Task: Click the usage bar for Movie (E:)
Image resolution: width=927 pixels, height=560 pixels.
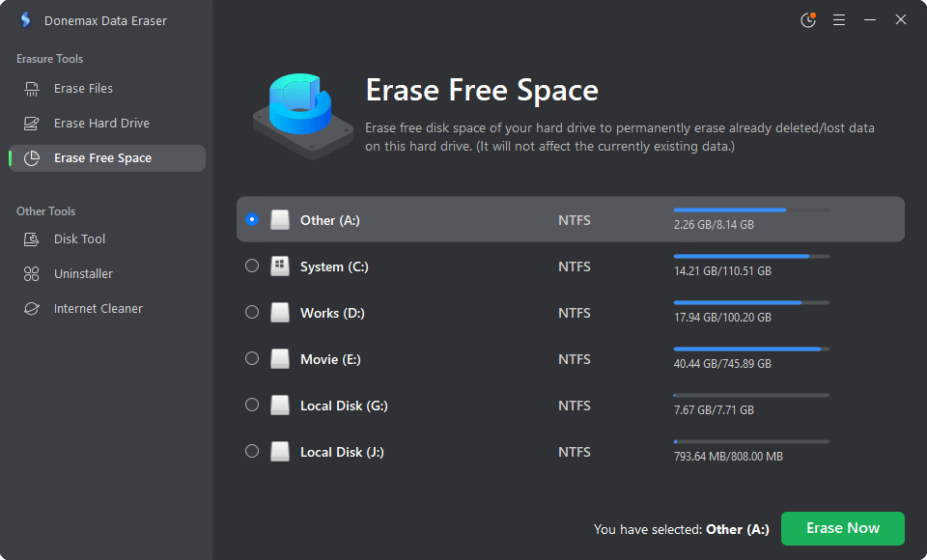Action: click(x=751, y=349)
